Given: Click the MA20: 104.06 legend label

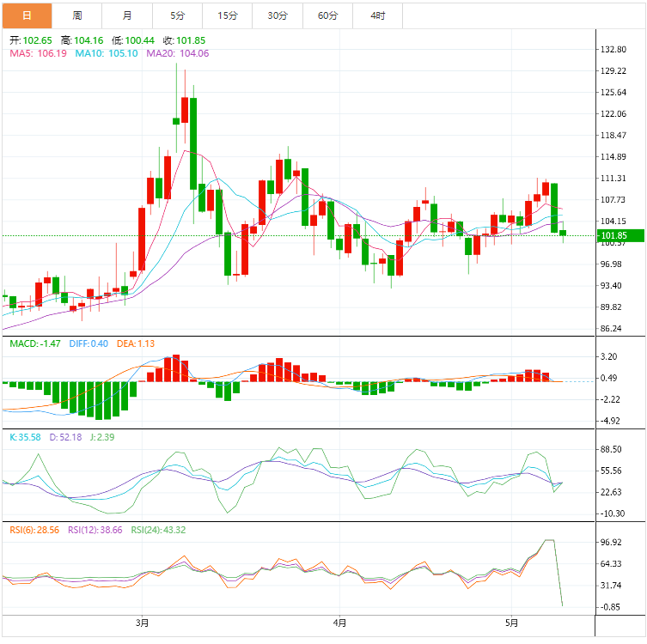Looking at the screenshot, I should pyautogui.click(x=177, y=53).
